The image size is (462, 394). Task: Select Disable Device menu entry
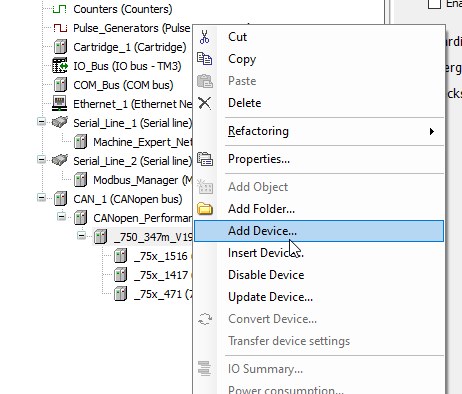(266, 275)
